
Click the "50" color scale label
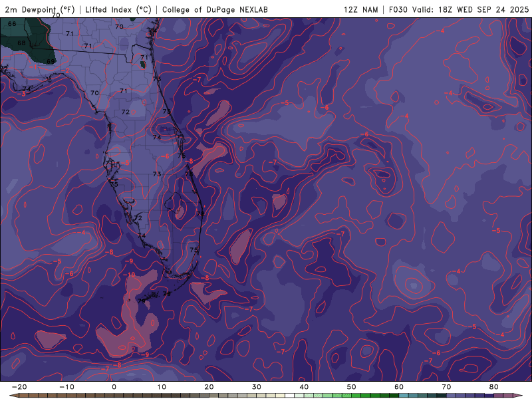[352, 387]
